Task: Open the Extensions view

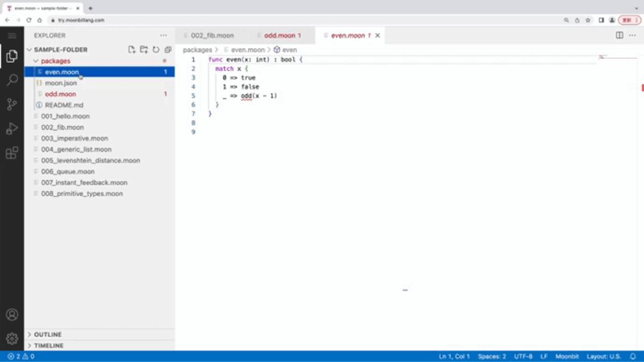Action: tap(12, 153)
